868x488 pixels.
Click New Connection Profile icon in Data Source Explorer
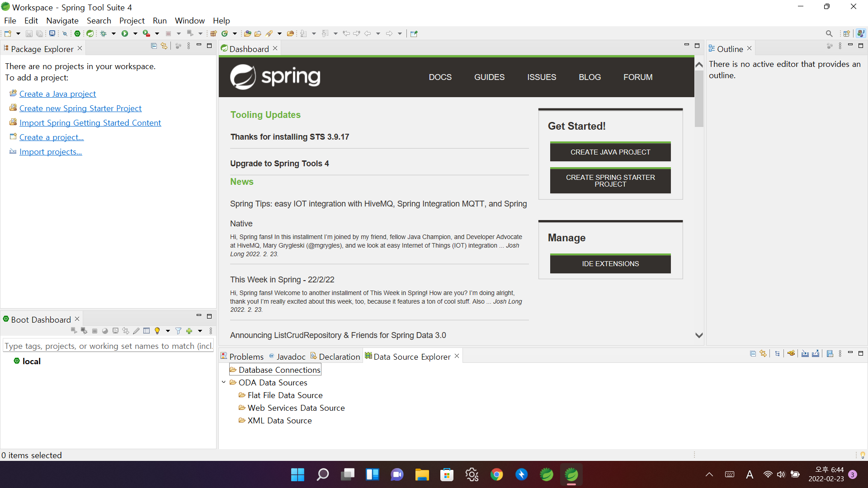click(791, 354)
